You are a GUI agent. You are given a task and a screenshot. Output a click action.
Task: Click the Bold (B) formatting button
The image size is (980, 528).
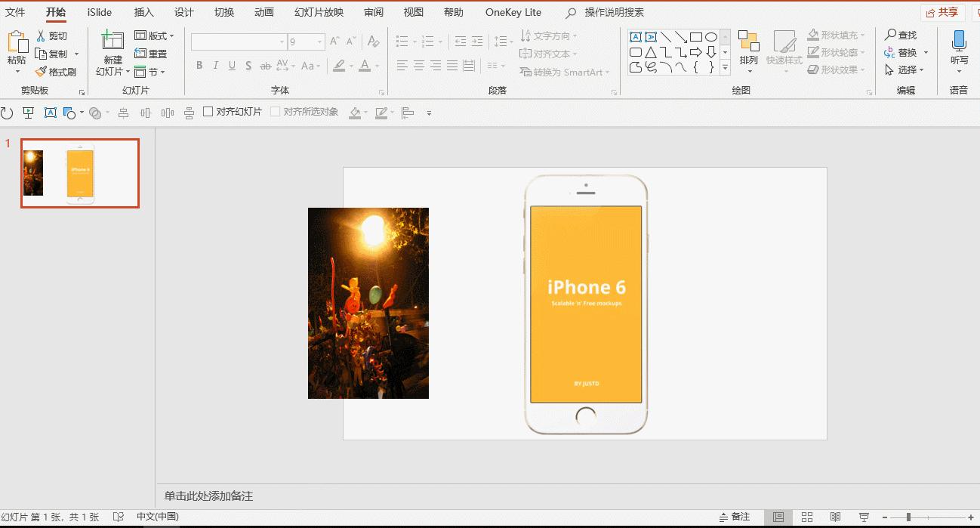[x=199, y=66]
